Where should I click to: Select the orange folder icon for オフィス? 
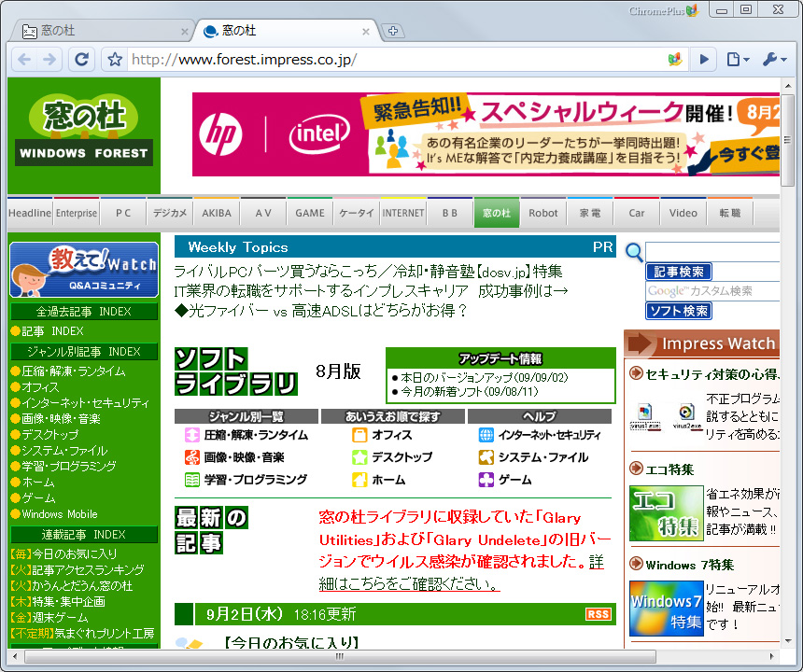pyautogui.click(x=361, y=433)
